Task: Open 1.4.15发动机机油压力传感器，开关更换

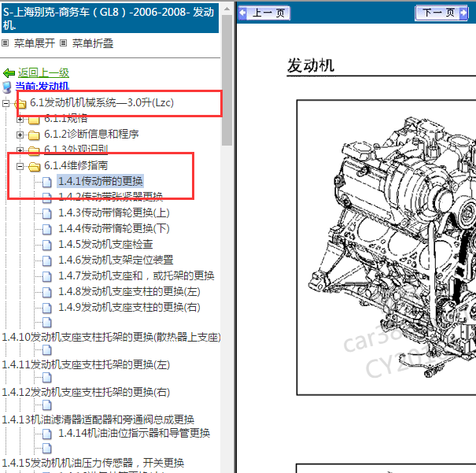Action: pos(93,463)
